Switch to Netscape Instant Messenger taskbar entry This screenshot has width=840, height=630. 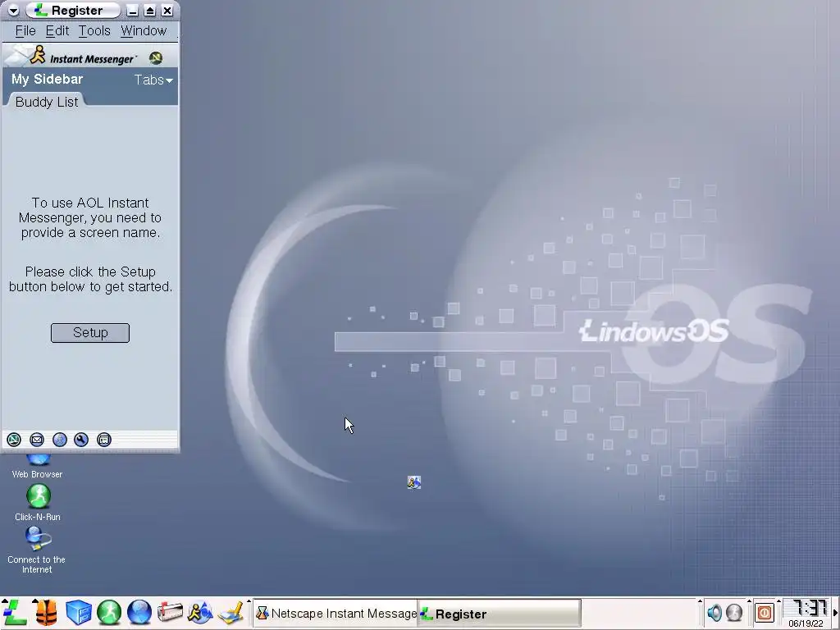[336, 614]
